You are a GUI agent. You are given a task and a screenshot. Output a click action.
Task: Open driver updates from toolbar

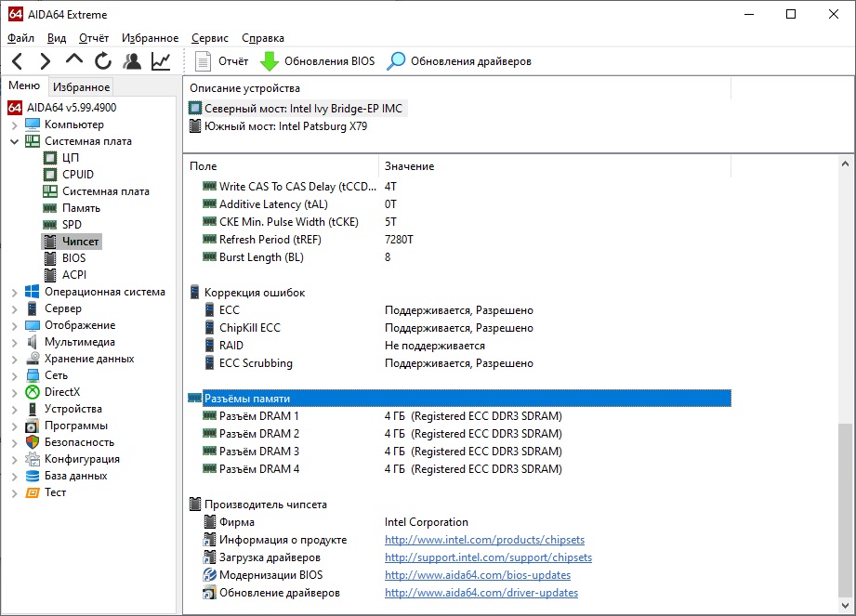pyautogui.click(x=460, y=61)
